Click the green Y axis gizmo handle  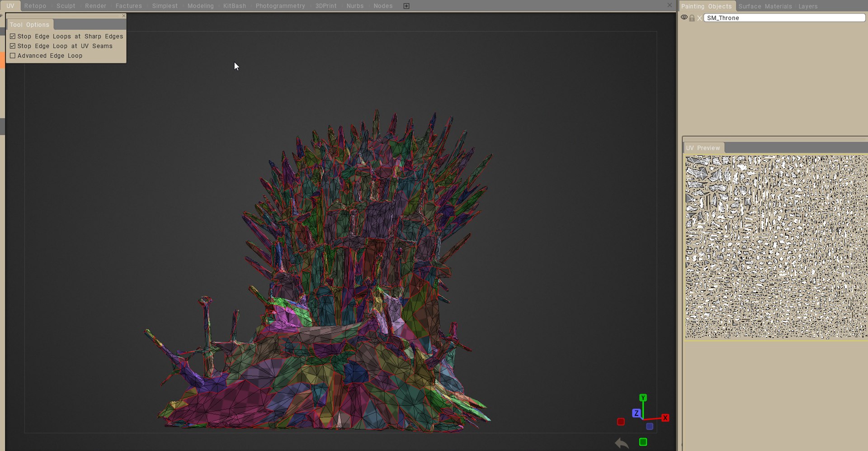643,398
